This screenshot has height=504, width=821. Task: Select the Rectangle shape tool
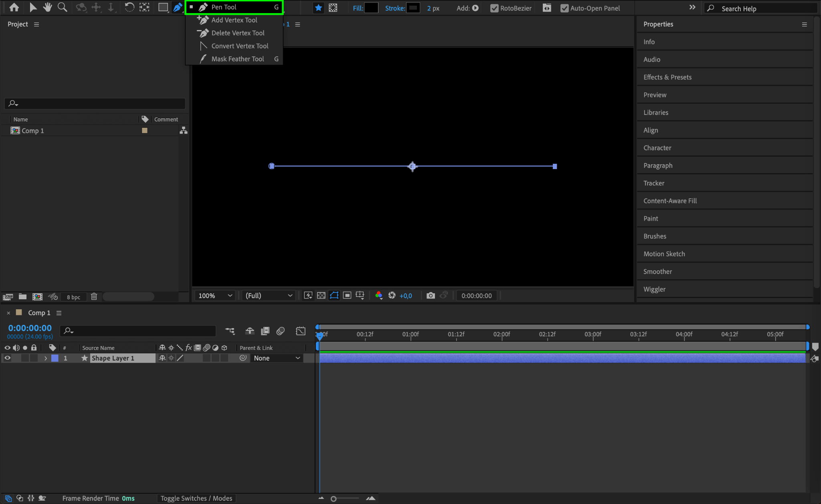[163, 7]
